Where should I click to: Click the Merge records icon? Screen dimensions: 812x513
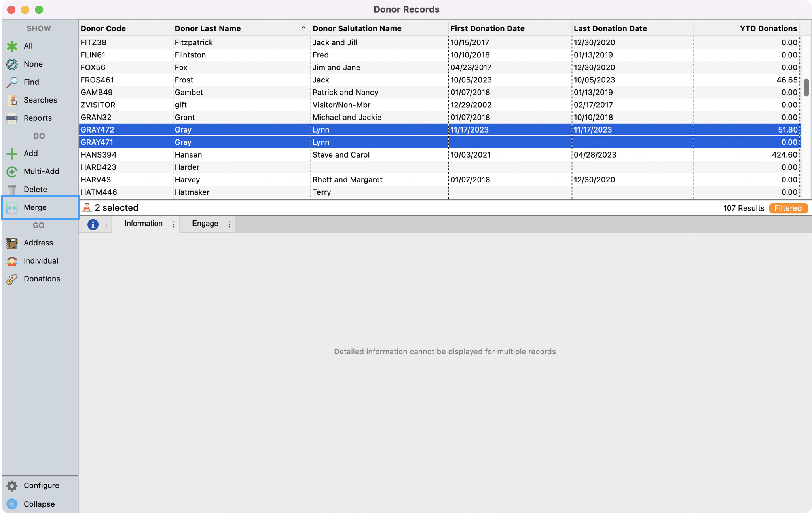tap(12, 207)
